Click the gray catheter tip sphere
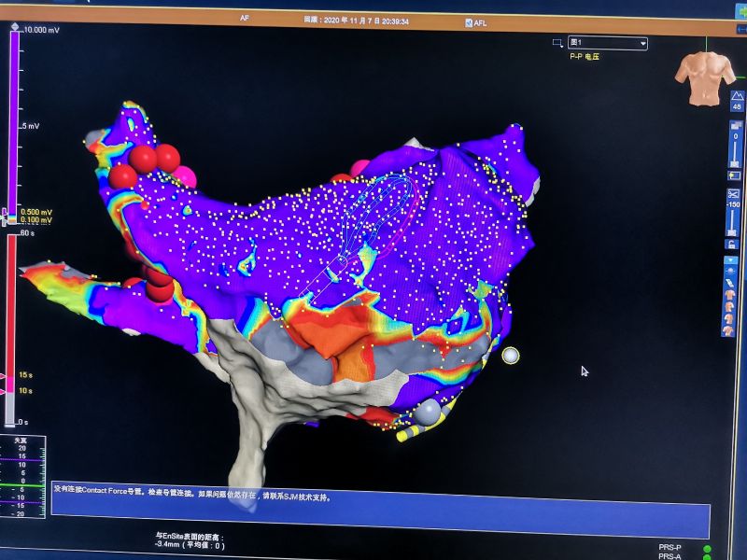Viewport: 747px width, 560px height. [x=427, y=412]
